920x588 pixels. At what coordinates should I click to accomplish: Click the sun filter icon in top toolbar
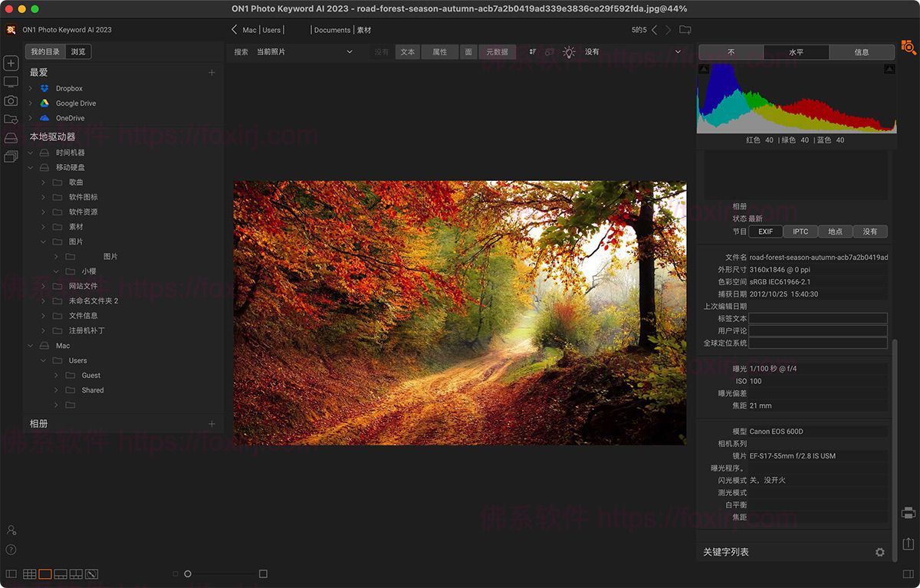569,51
